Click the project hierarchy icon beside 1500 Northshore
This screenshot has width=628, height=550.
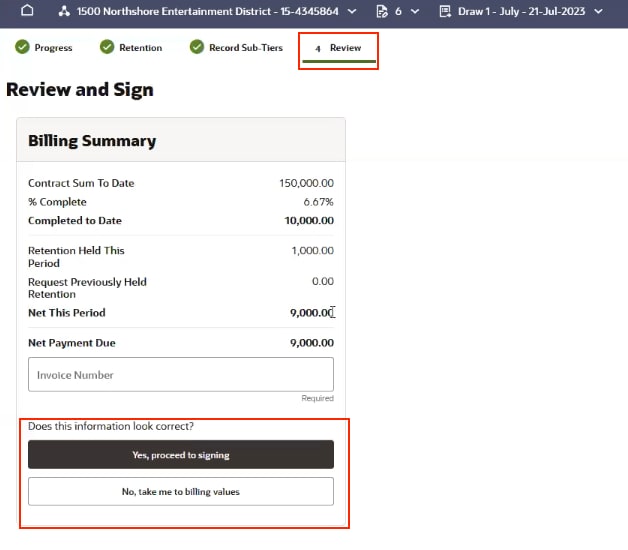click(65, 11)
